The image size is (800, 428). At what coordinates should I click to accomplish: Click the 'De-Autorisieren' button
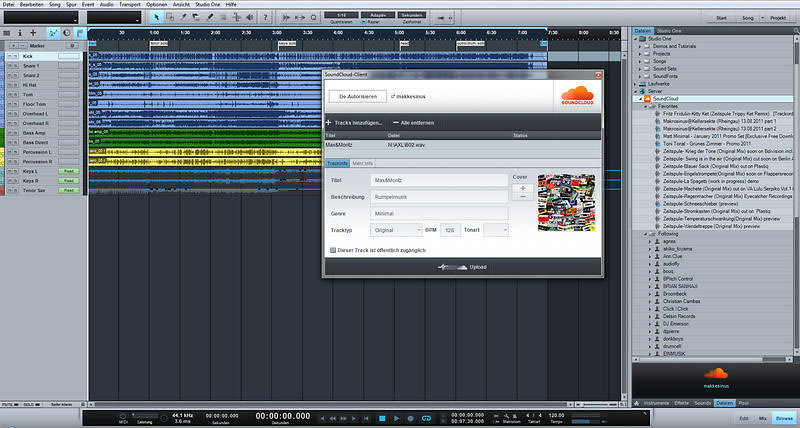point(358,96)
